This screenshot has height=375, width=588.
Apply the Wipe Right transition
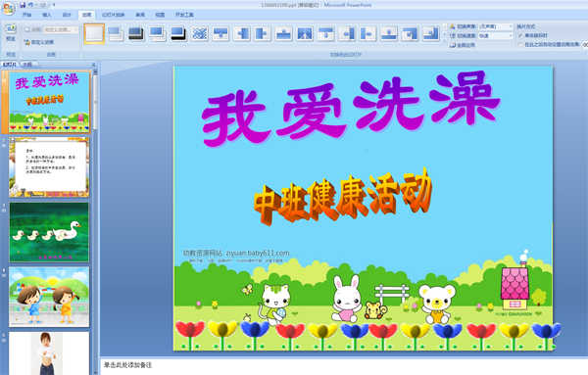[x=263, y=33]
